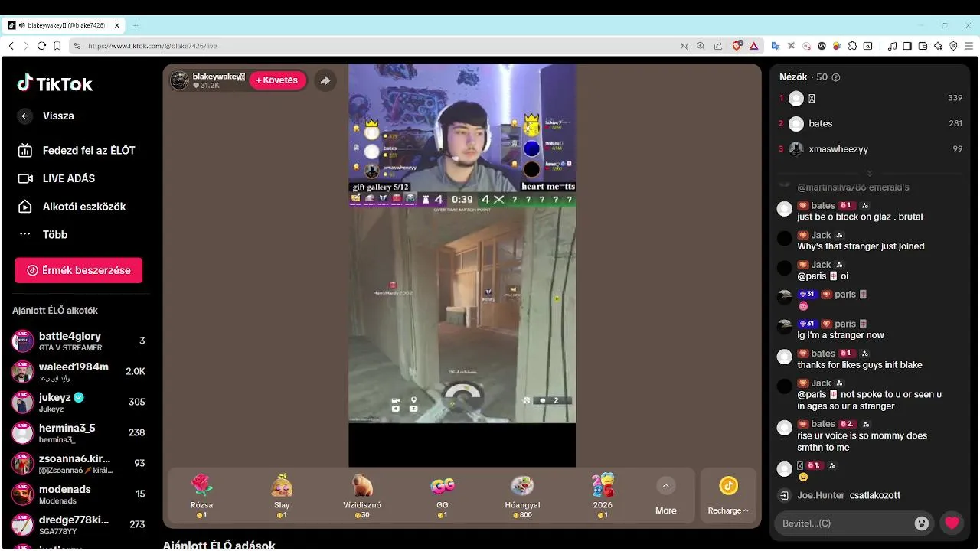The image size is (980, 551).
Task: Send a 2026 gift
Action: coord(603,496)
